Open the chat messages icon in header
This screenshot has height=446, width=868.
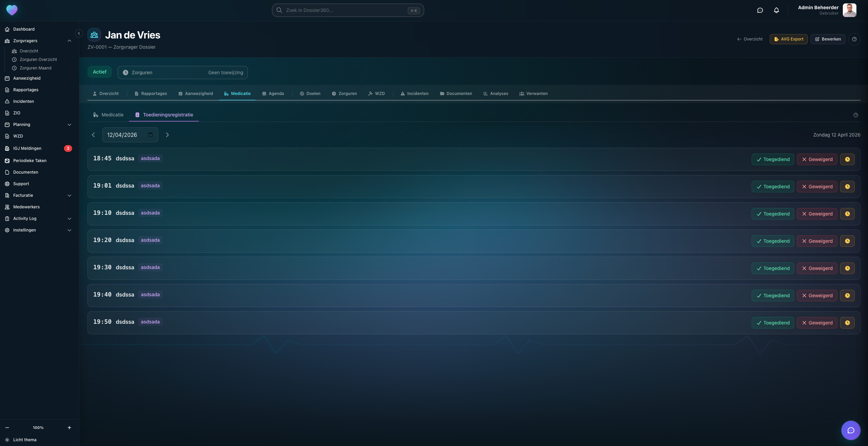click(x=760, y=10)
